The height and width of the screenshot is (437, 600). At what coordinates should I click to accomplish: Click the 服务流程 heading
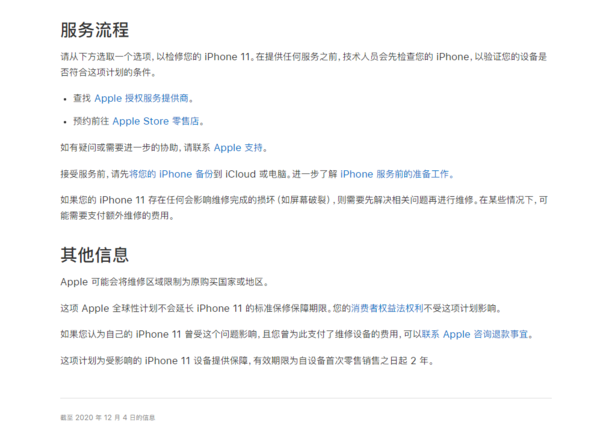[x=95, y=30]
